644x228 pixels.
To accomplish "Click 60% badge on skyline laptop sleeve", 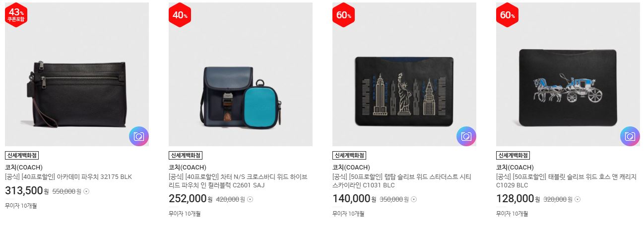I will (x=343, y=15).
